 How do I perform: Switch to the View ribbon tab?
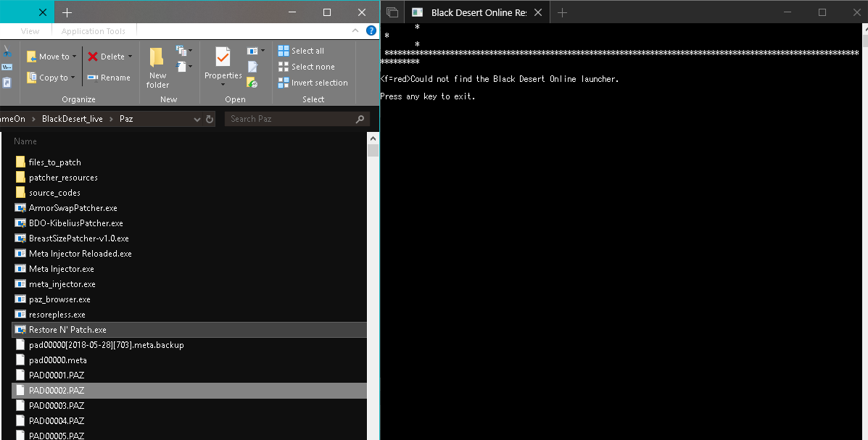click(30, 31)
